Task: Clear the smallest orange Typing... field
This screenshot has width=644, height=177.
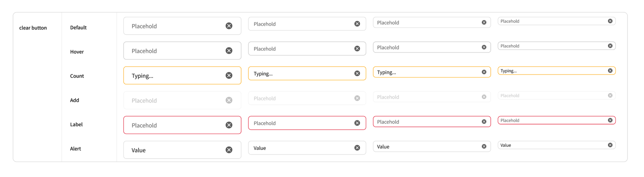Action: click(x=610, y=71)
